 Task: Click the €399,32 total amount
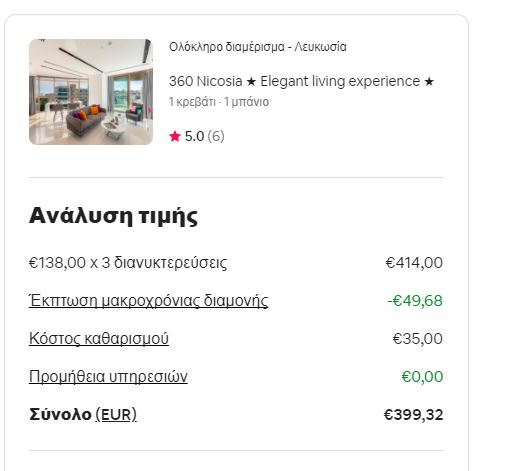[414, 415]
